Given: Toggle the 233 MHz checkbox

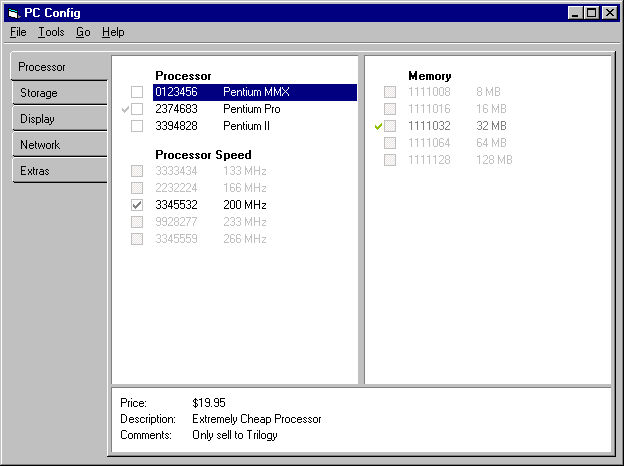Looking at the screenshot, I should coord(137,222).
